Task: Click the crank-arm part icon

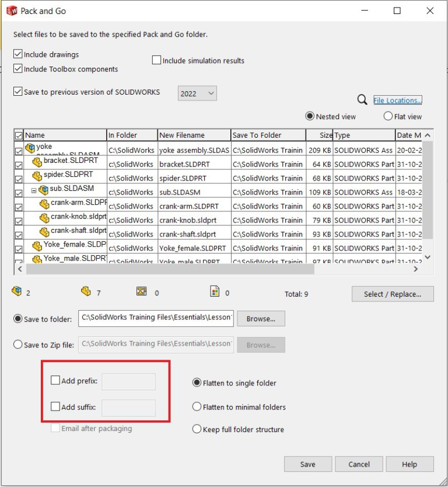Action: [44, 203]
